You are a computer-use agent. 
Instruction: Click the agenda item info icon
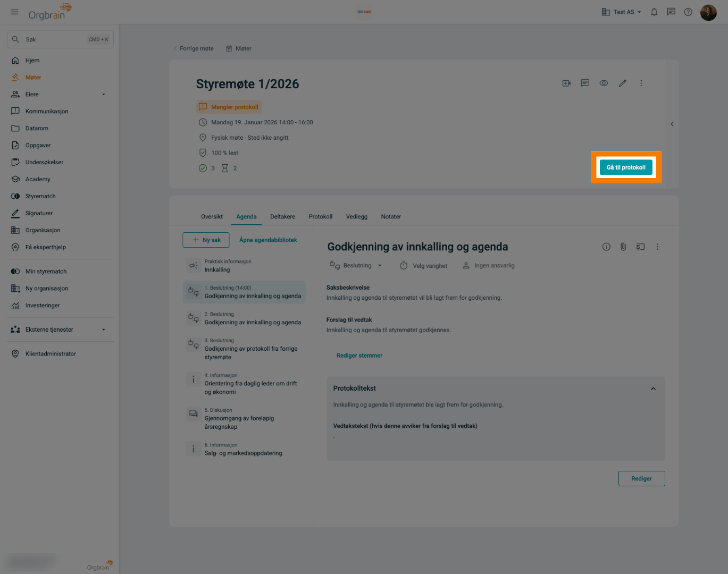click(606, 247)
